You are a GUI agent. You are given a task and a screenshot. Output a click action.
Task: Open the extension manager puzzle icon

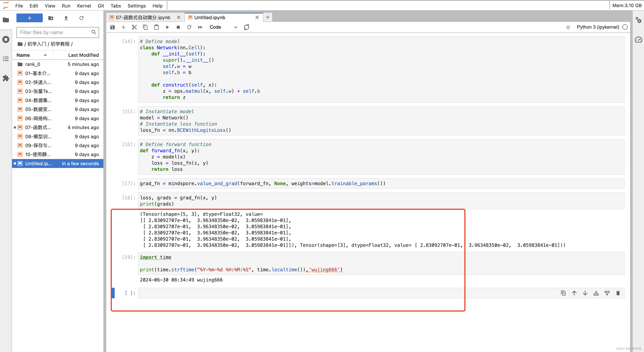pyautogui.click(x=6, y=78)
